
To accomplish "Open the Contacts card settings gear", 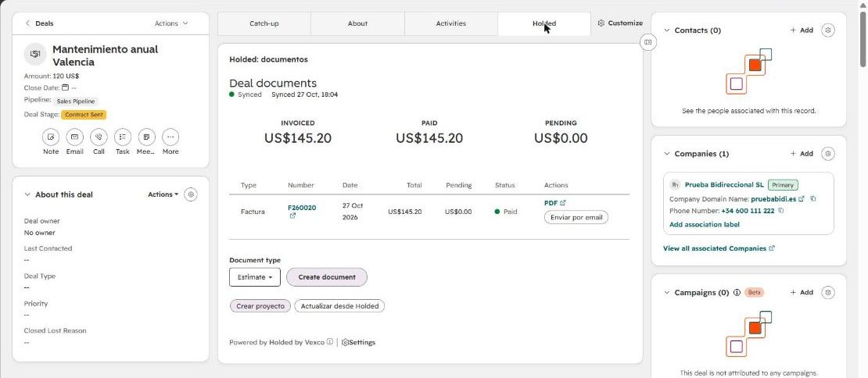I will tap(827, 30).
